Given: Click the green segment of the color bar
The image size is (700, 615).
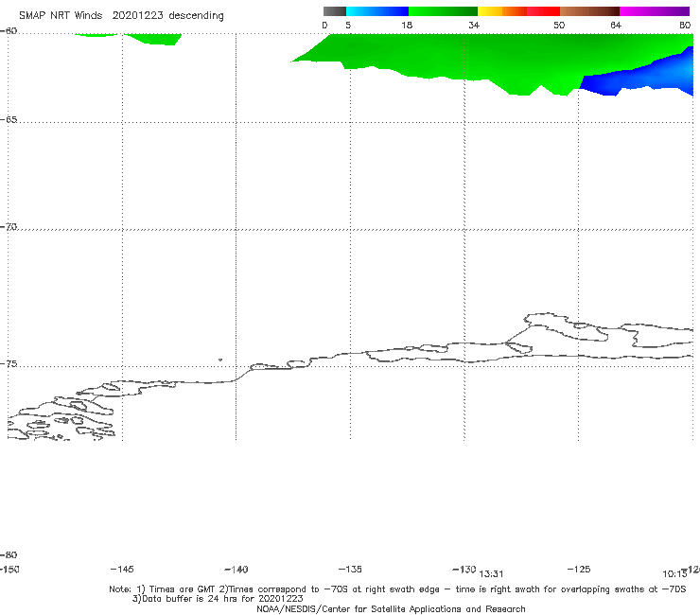Looking at the screenshot, I should tap(443, 11).
